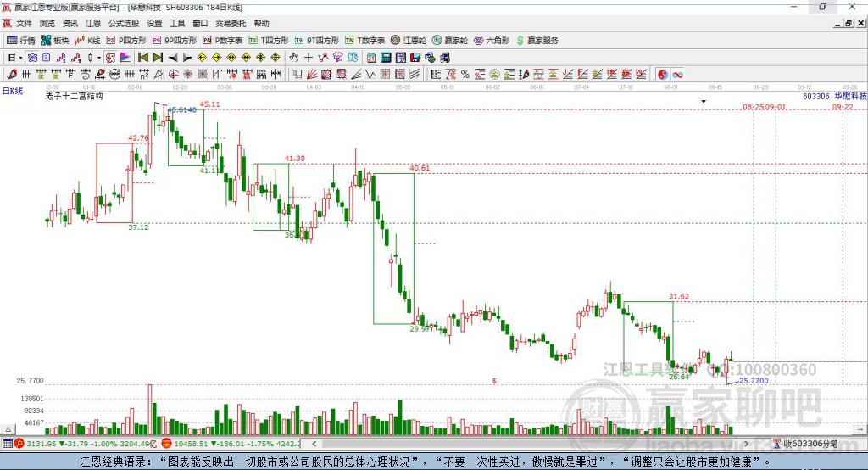Image resolution: width=868 pixels, height=470 pixels.
Task: Open the T四方形 tool
Action: (269, 41)
